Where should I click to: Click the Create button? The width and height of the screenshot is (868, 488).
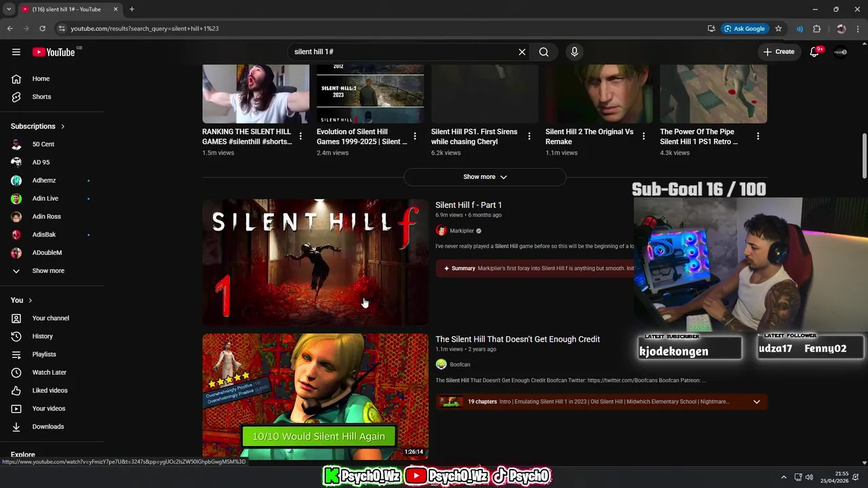coord(778,52)
